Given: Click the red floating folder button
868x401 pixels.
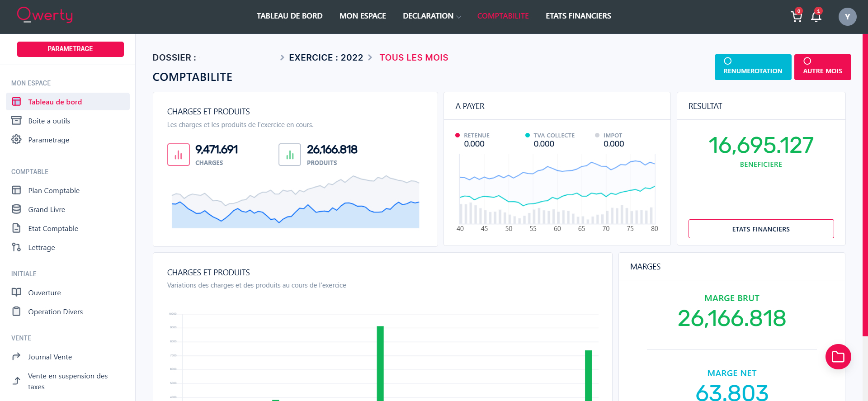Looking at the screenshot, I should [838, 357].
